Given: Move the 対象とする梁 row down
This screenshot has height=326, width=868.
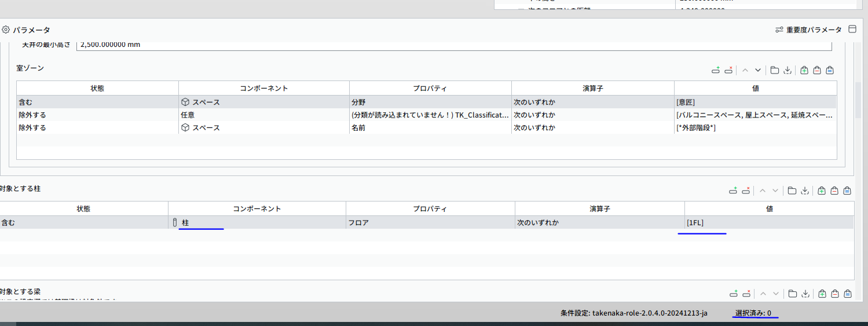Looking at the screenshot, I should point(775,294).
